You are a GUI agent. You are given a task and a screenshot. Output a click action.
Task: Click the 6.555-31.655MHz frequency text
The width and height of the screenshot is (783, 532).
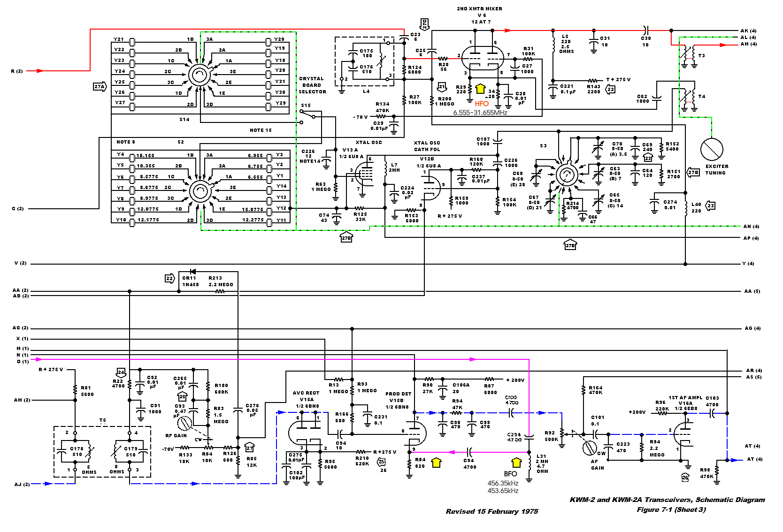click(480, 113)
